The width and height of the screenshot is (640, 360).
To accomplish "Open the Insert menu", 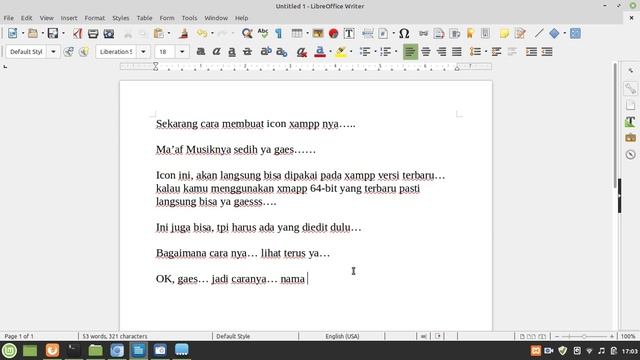I will pyautogui.click(x=69, y=18).
